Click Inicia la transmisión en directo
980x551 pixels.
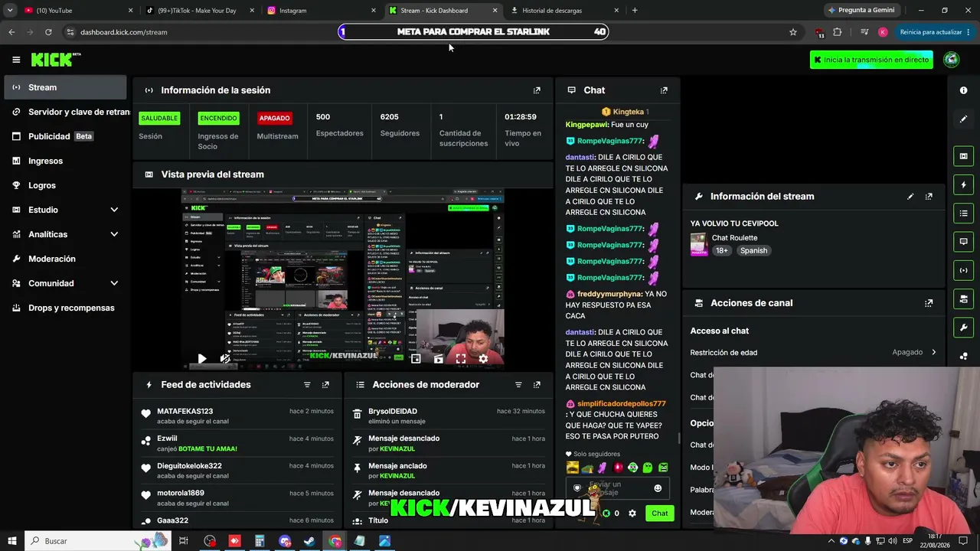click(871, 60)
